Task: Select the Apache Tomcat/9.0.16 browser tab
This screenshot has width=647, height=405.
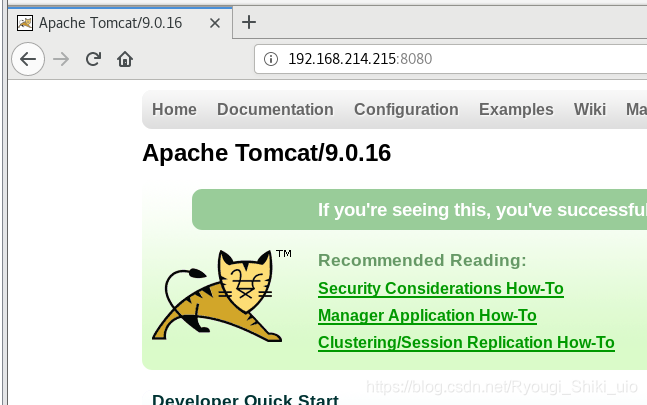Action: [120, 23]
